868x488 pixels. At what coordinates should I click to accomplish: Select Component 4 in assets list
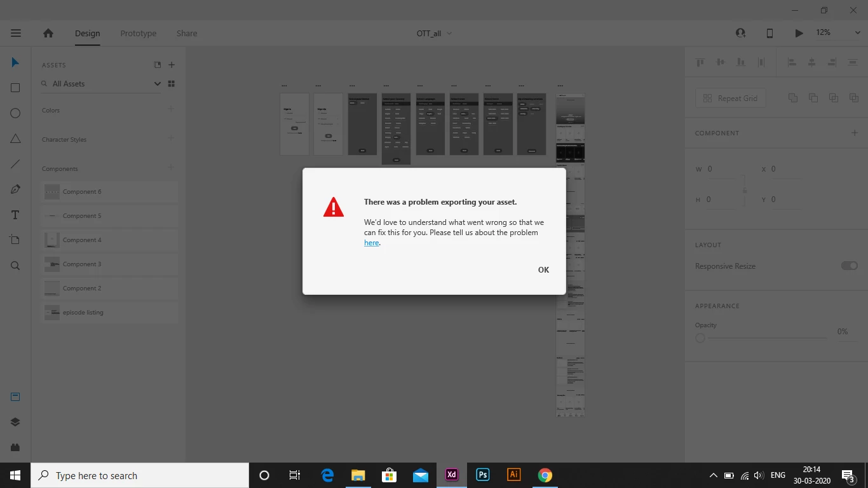coord(109,240)
